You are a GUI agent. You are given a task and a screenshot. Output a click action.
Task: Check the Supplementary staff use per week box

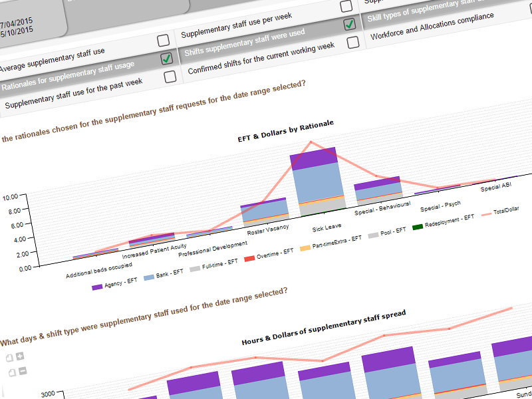[346, 6]
